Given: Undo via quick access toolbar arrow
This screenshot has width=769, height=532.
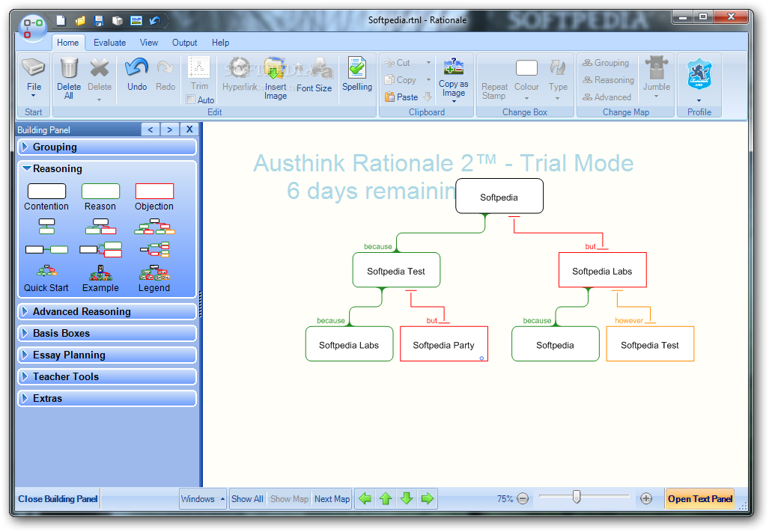Looking at the screenshot, I should pos(155,20).
